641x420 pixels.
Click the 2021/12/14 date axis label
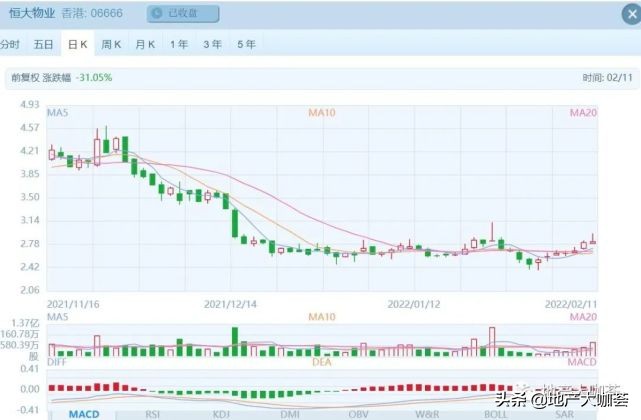230,304
